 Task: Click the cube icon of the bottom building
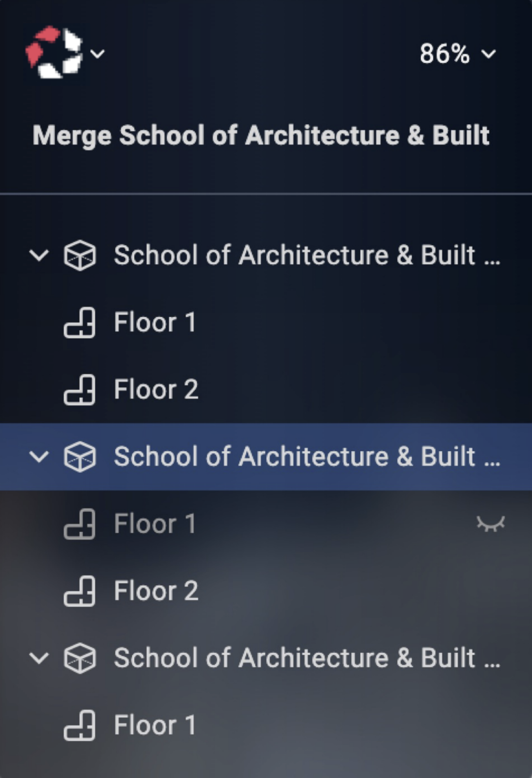tap(80, 658)
